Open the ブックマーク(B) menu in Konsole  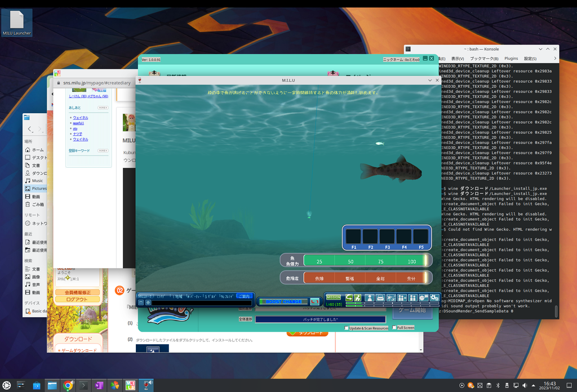tap(484, 59)
